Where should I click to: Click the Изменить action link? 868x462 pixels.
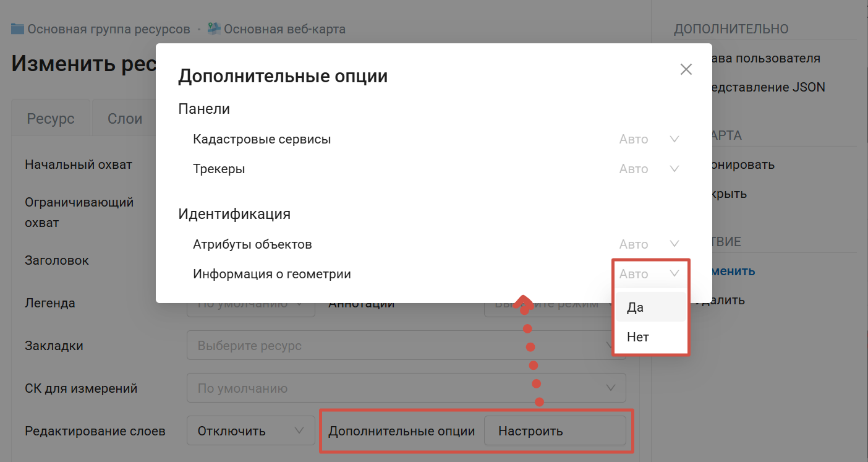point(734,271)
